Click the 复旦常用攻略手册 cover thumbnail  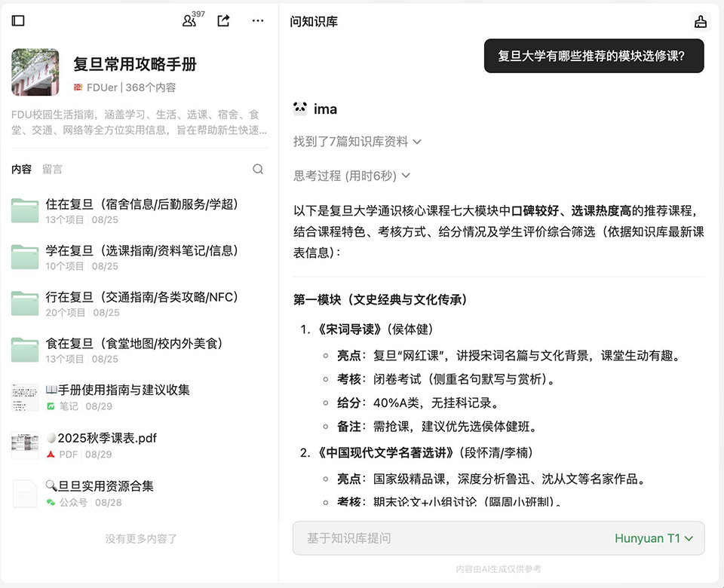(35, 72)
